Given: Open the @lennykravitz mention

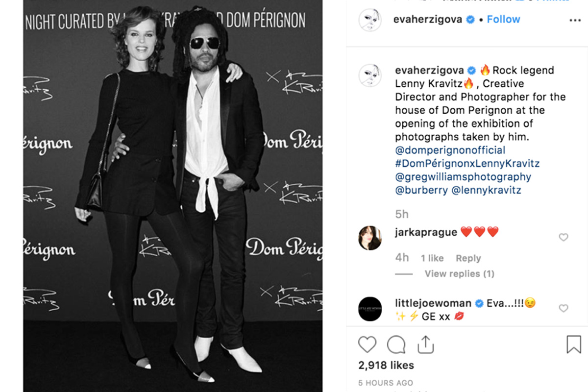Looking at the screenshot, I should click(486, 190).
